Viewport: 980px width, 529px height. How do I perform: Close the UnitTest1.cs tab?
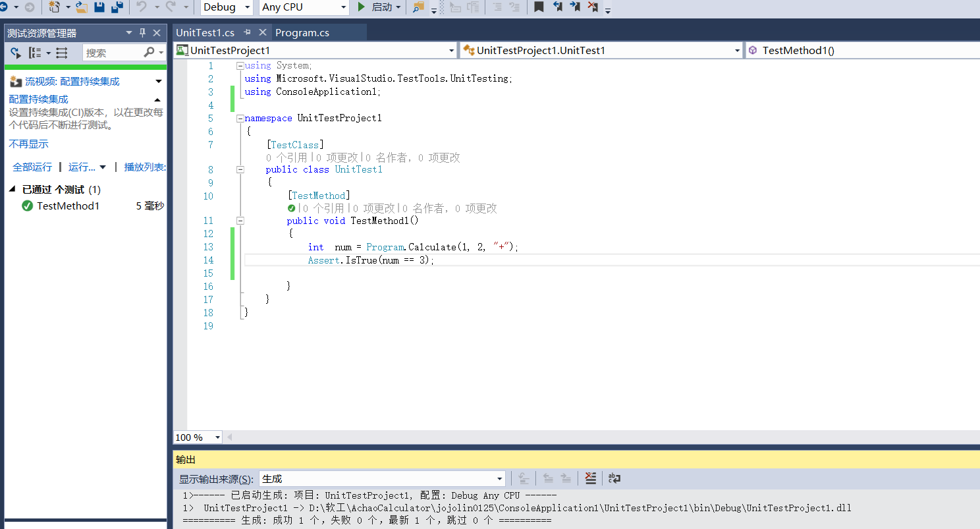(262, 32)
